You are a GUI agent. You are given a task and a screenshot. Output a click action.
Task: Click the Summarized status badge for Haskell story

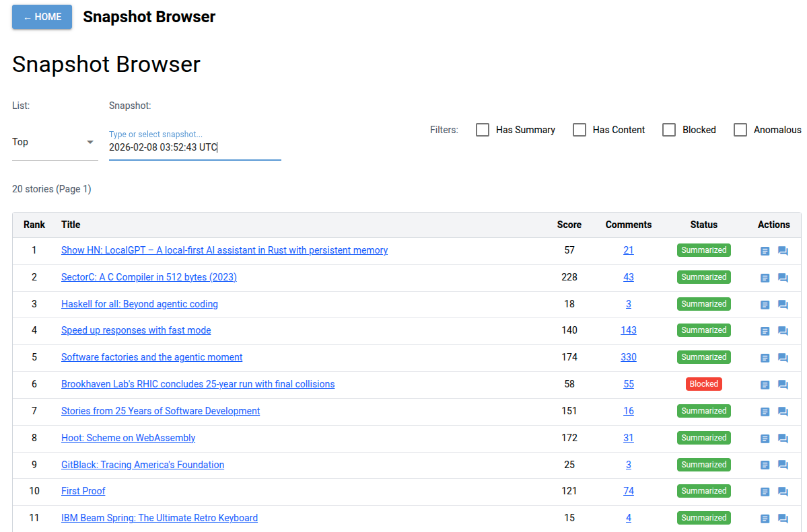(703, 304)
